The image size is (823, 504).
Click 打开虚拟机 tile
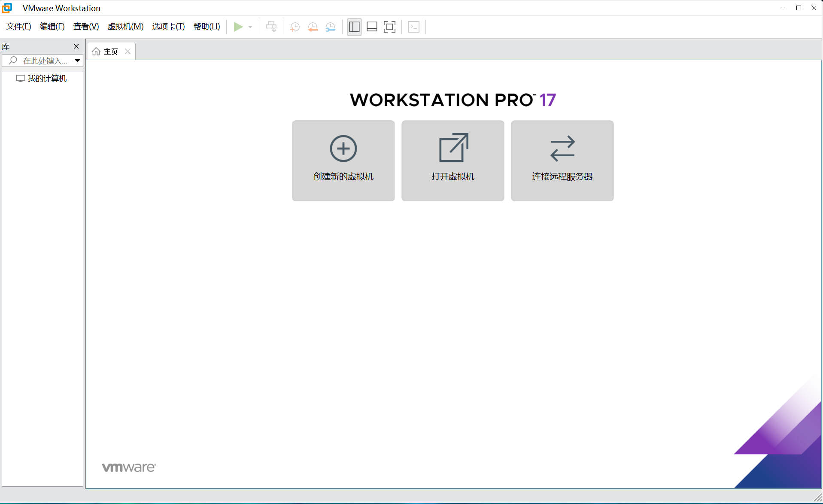pos(453,161)
